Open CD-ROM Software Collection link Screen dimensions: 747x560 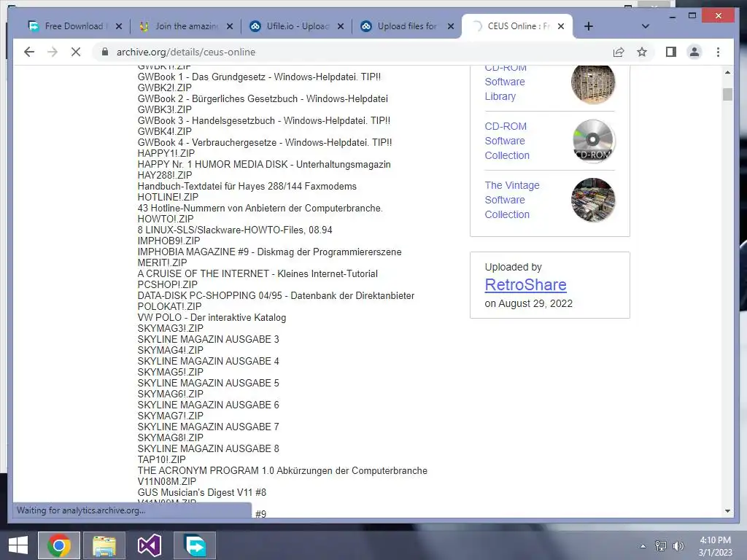(x=507, y=141)
